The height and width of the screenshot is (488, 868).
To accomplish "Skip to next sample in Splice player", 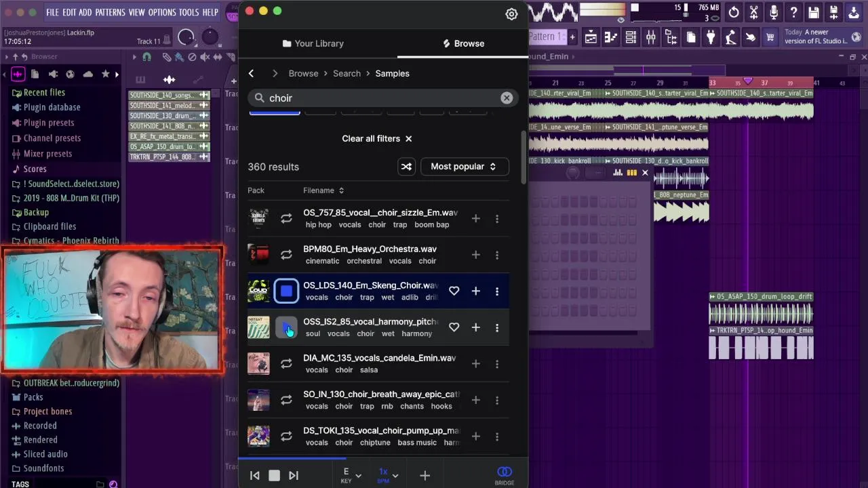I will pyautogui.click(x=294, y=476).
